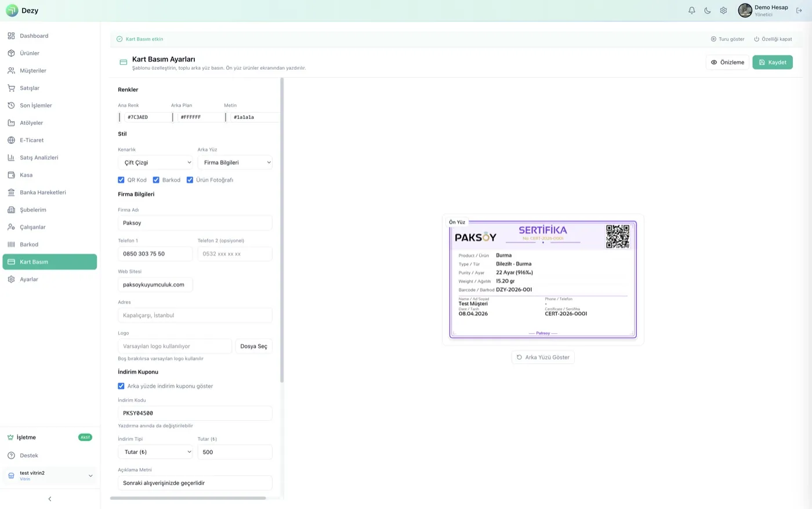Screen dimensions: 812x509
Task: Click Telefon 1 input field
Action: (x=155, y=254)
